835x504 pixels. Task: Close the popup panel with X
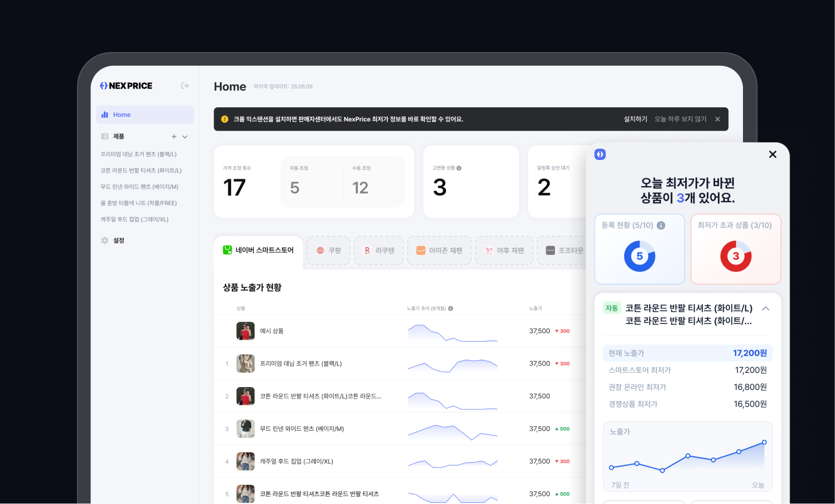pos(773,154)
